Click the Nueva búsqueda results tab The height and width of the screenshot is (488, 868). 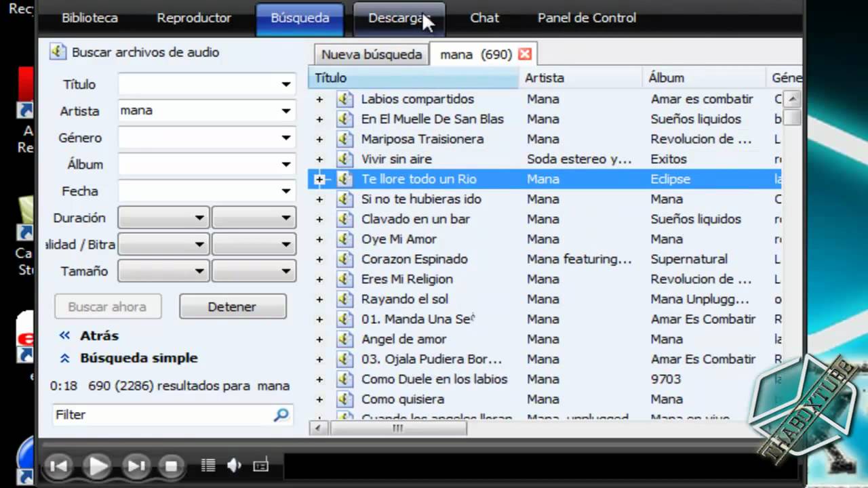[x=372, y=55]
